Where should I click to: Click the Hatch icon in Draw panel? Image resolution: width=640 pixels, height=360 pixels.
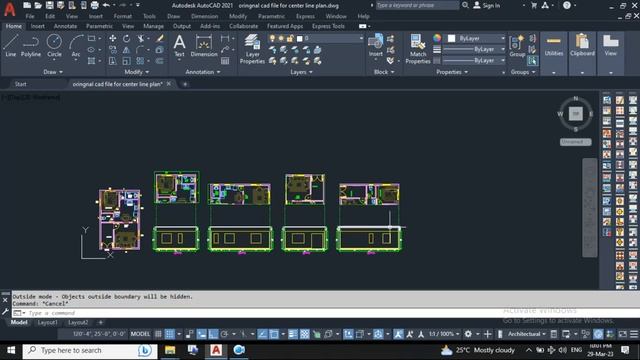tap(91, 61)
